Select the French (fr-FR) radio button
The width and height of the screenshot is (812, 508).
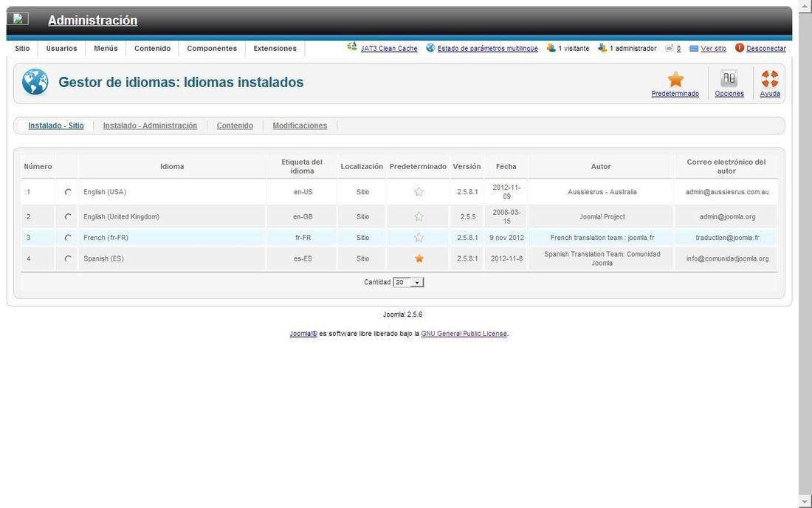68,238
